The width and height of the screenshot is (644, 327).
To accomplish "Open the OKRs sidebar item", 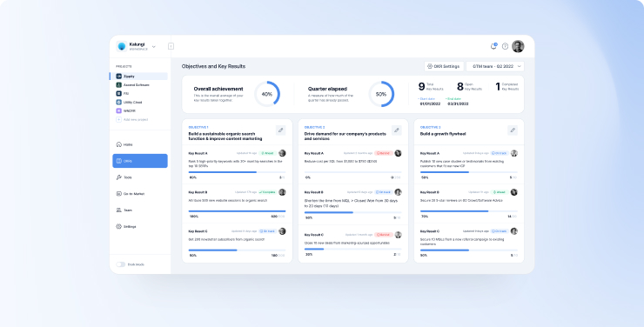I will 140,161.
